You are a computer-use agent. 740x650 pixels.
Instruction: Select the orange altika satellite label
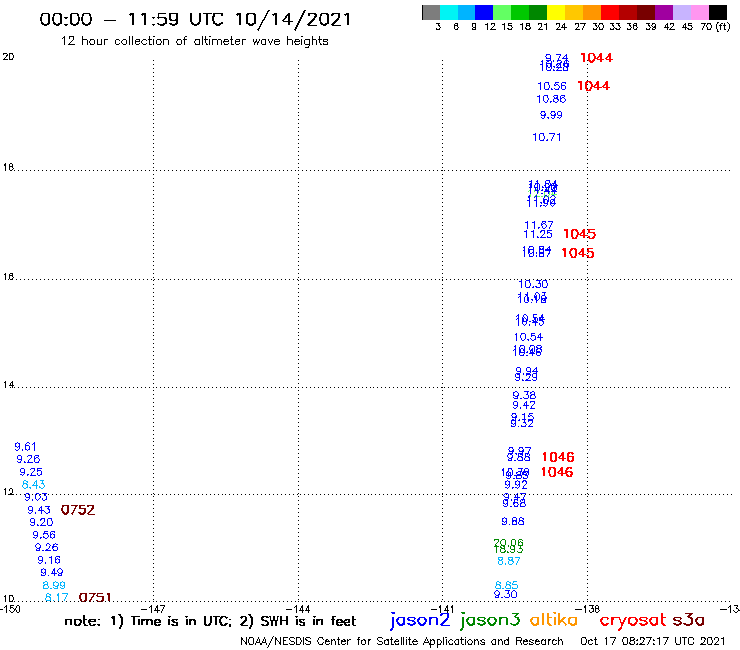click(x=554, y=619)
